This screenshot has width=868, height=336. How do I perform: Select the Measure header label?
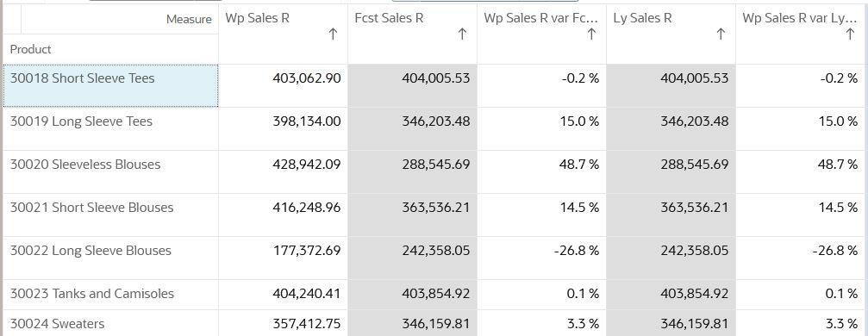tap(189, 19)
